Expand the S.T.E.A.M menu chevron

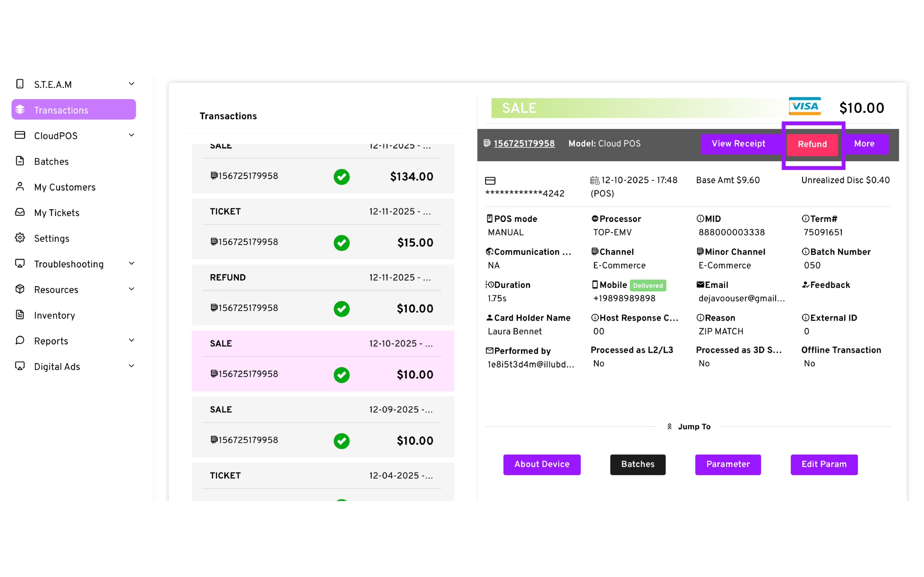[x=131, y=84]
